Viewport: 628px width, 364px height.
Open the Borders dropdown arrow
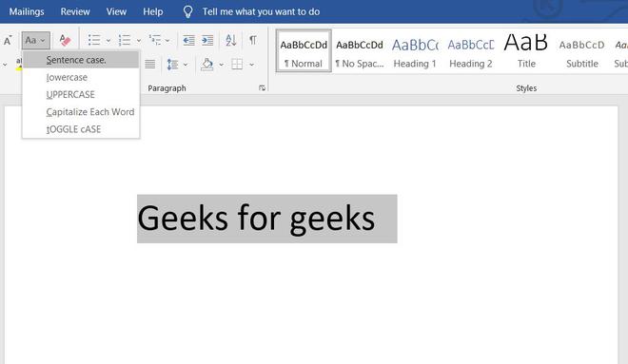coord(251,65)
